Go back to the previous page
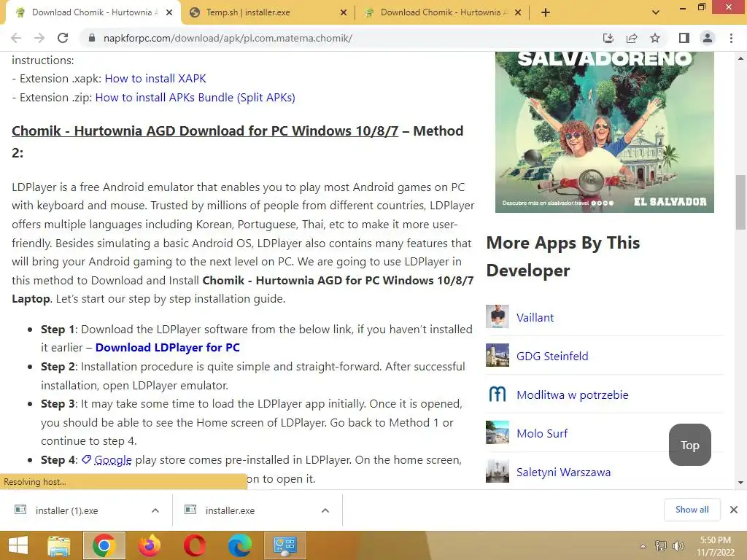Screen dimensions: 747x560 16,38
